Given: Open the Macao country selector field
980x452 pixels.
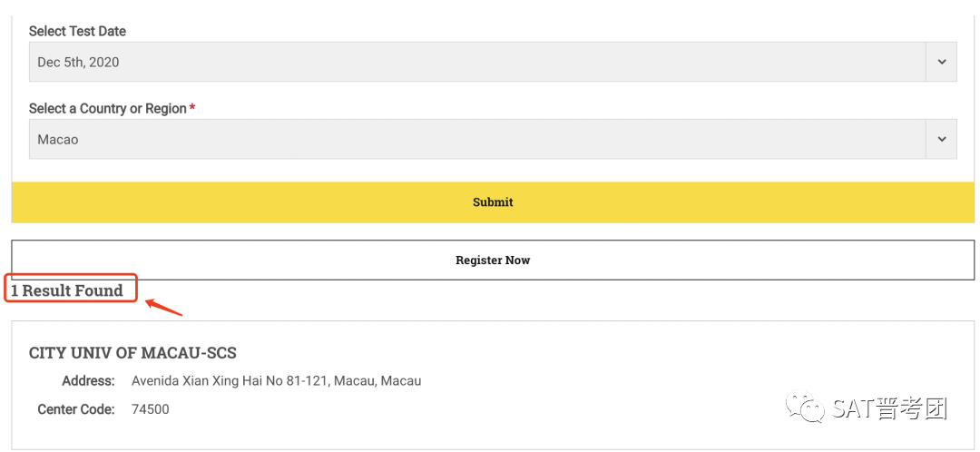Looking at the screenshot, I should tap(493, 139).
